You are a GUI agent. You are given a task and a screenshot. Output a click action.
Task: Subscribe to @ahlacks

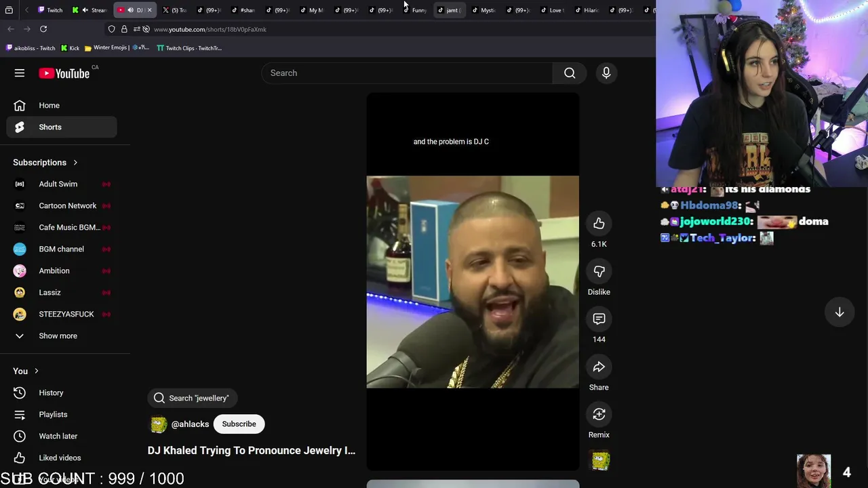[239, 424]
